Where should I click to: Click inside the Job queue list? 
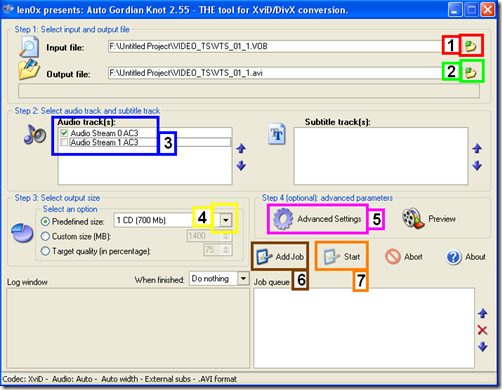point(364,328)
